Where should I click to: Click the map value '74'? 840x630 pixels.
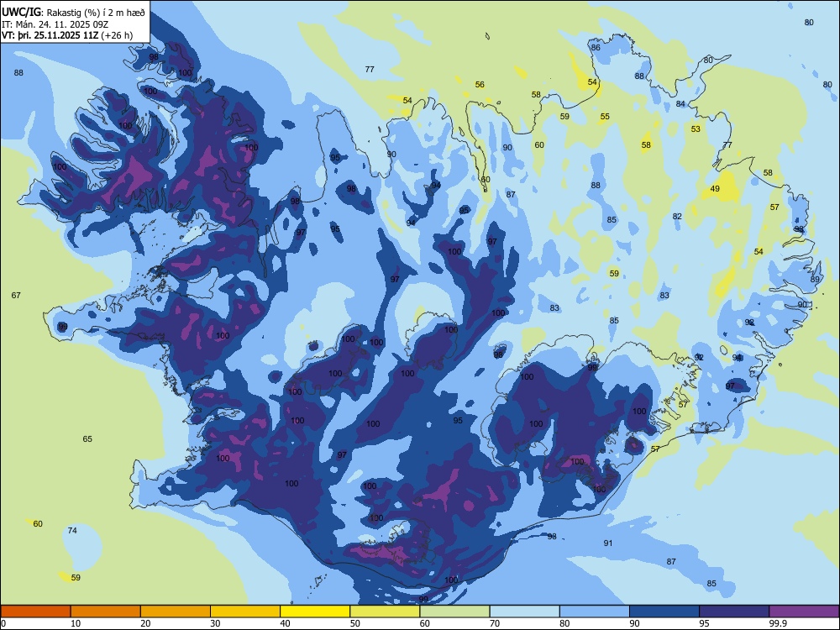72,530
